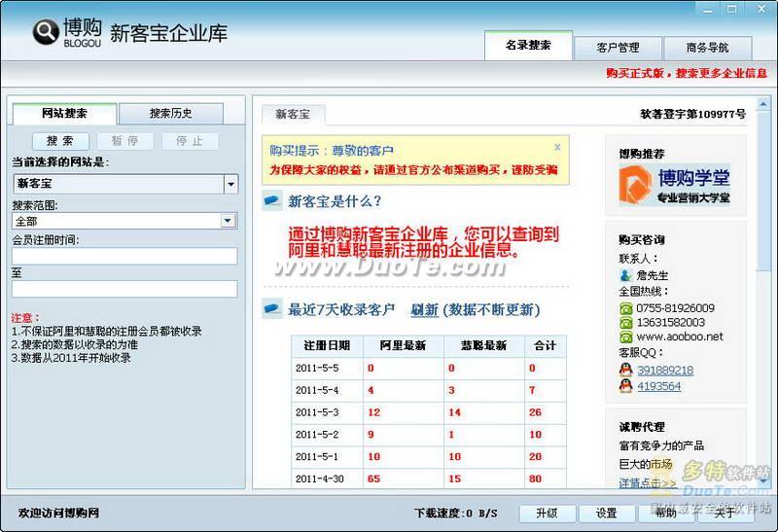Open the 商务导航 tab
Viewport: 778px width, 532px height.
[x=708, y=48]
